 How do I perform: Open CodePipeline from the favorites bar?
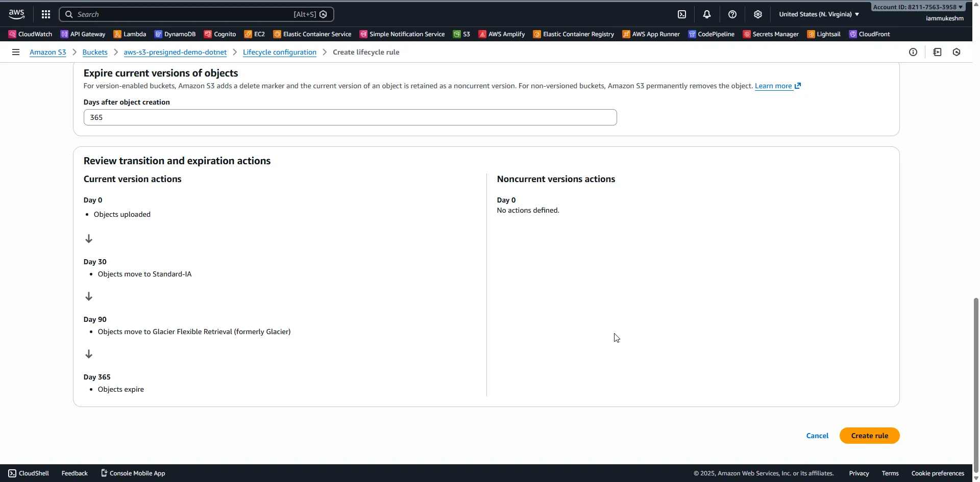pyautogui.click(x=712, y=34)
